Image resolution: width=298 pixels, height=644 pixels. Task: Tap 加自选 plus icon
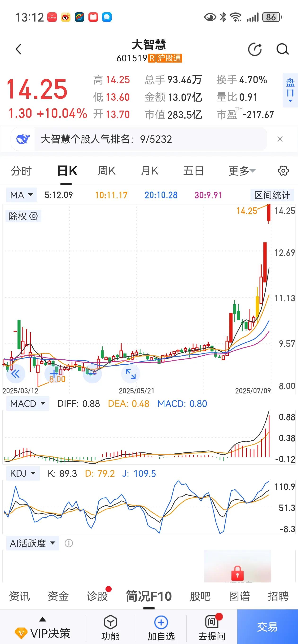pos(161,622)
